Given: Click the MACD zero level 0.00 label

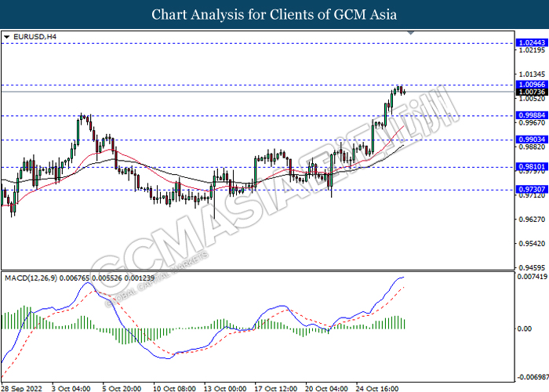Looking at the screenshot, I should pos(524,328).
